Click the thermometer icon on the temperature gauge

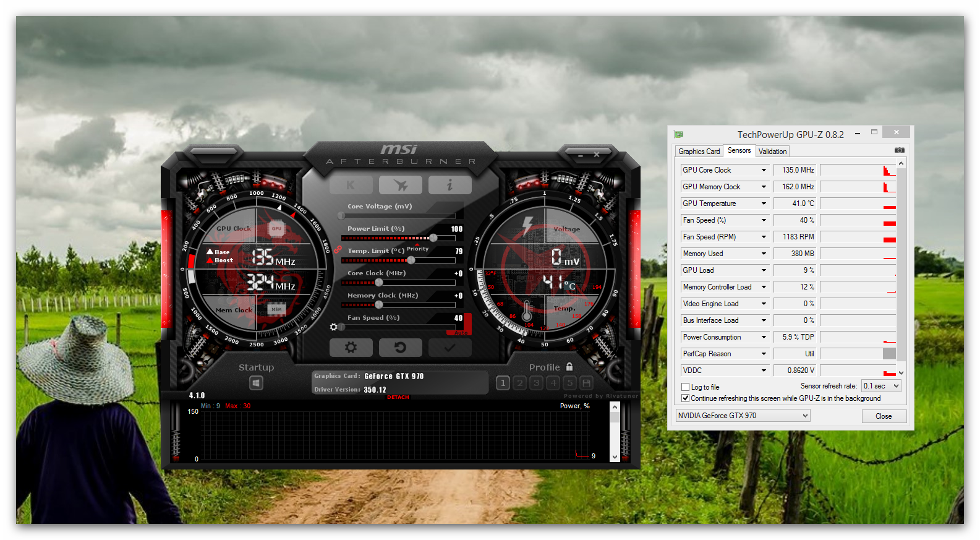point(527,311)
